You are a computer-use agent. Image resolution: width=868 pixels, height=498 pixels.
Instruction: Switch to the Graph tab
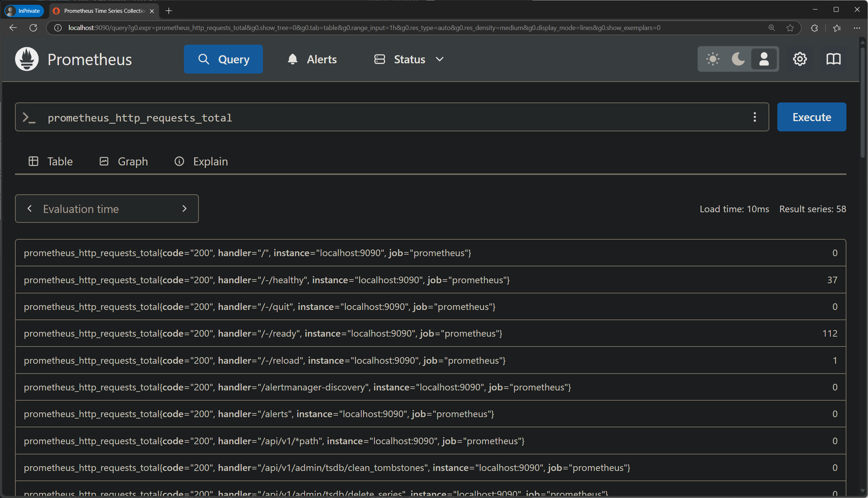(x=124, y=161)
